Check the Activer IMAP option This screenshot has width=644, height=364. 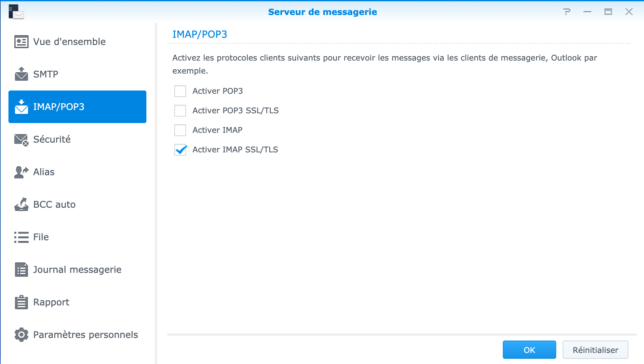tap(180, 130)
